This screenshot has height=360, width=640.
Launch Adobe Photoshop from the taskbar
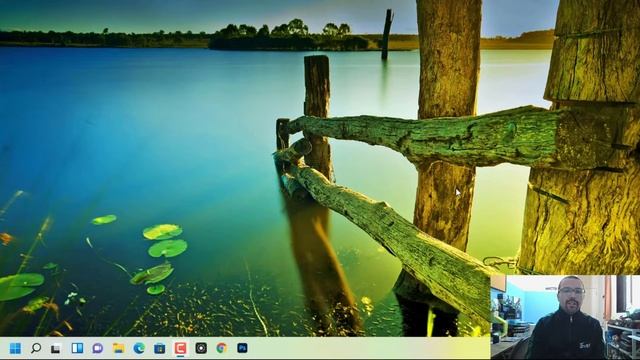coord(242,348)
